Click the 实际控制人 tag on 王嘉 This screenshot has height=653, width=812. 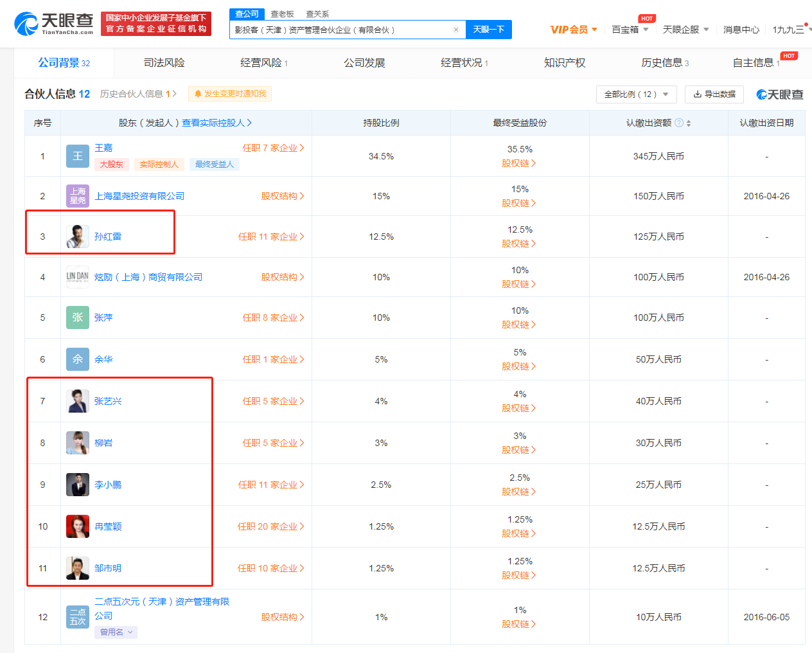(159, 165)
